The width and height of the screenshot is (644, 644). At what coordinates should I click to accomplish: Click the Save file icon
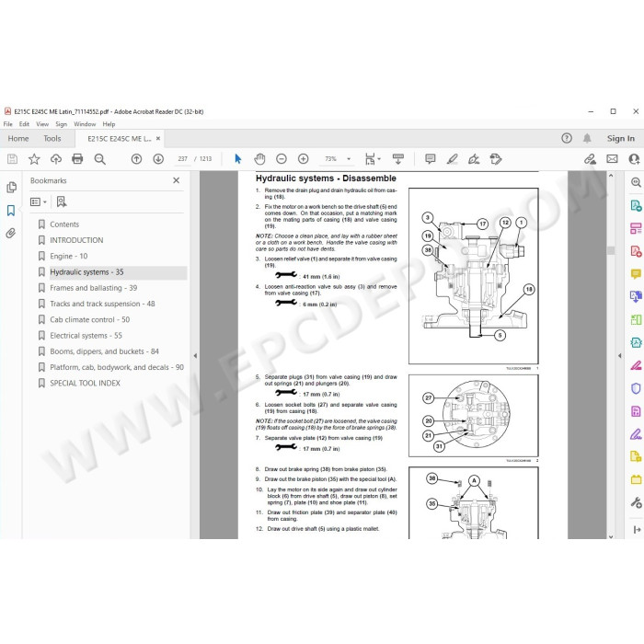pos(12,159)
